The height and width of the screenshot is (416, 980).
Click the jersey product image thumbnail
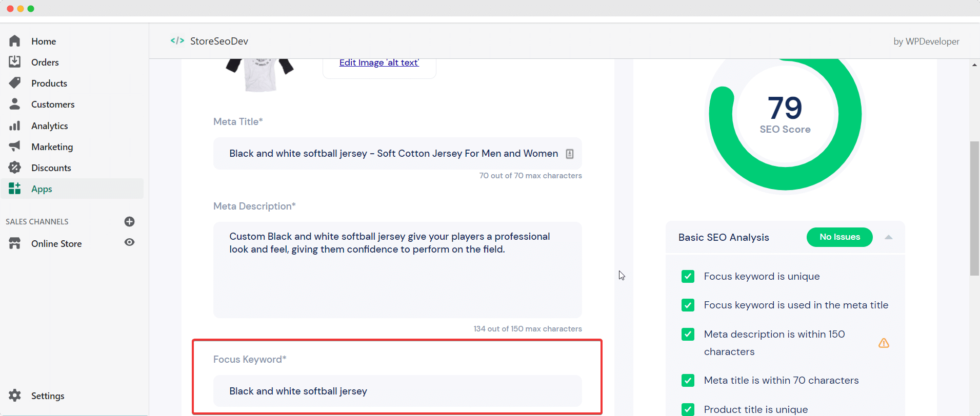(260, 75)
